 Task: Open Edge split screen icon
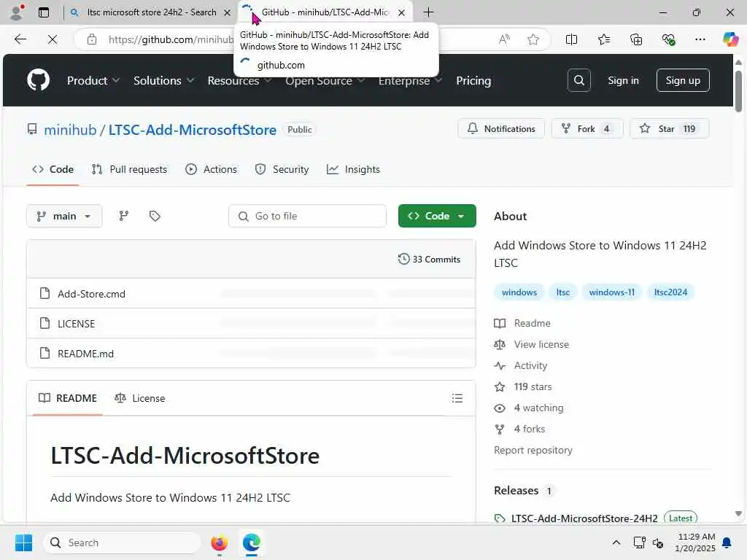coord(571,39)
